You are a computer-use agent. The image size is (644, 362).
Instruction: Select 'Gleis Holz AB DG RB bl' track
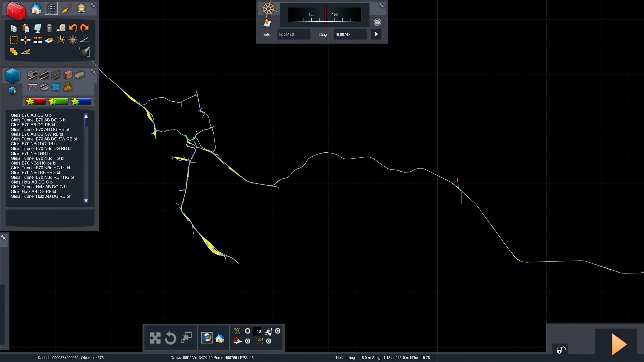pyautogui.click(x=33, y=192)
